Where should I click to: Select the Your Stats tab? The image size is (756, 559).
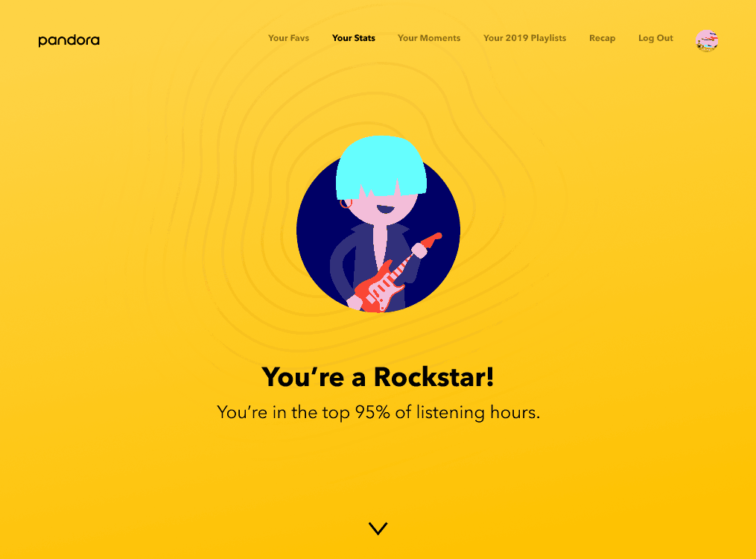point(353,38)
